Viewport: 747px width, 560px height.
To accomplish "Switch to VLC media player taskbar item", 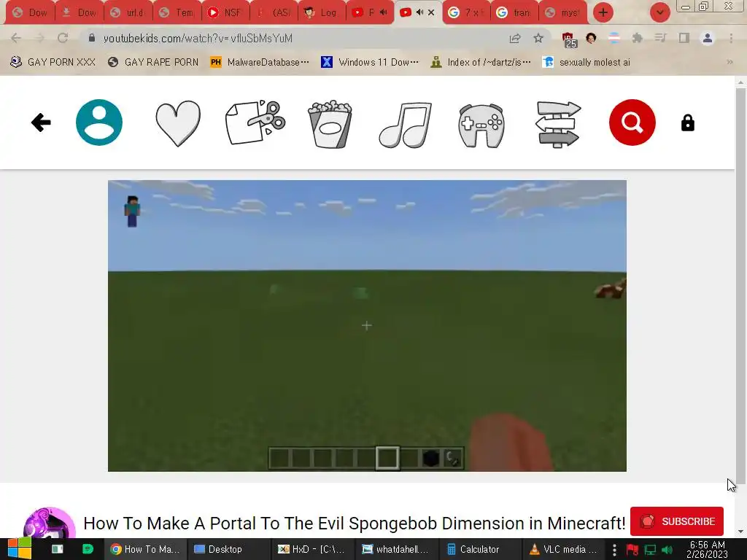I will pos(564,549).
